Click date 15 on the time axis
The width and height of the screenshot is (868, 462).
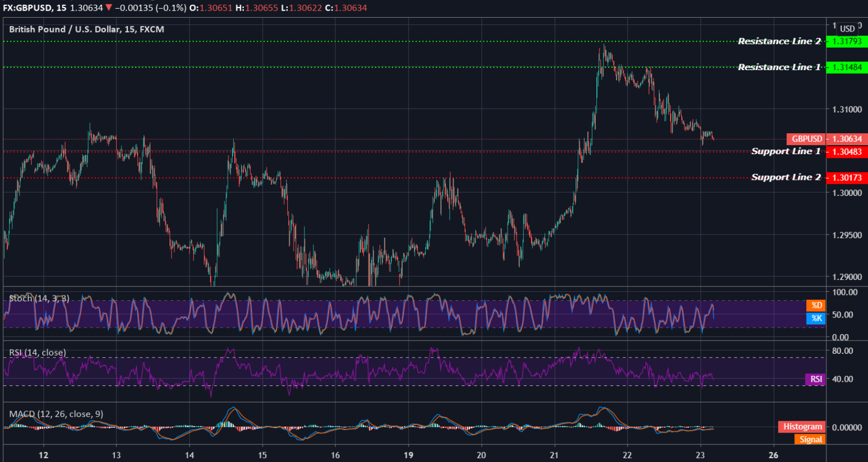click(x=262, y=455)
